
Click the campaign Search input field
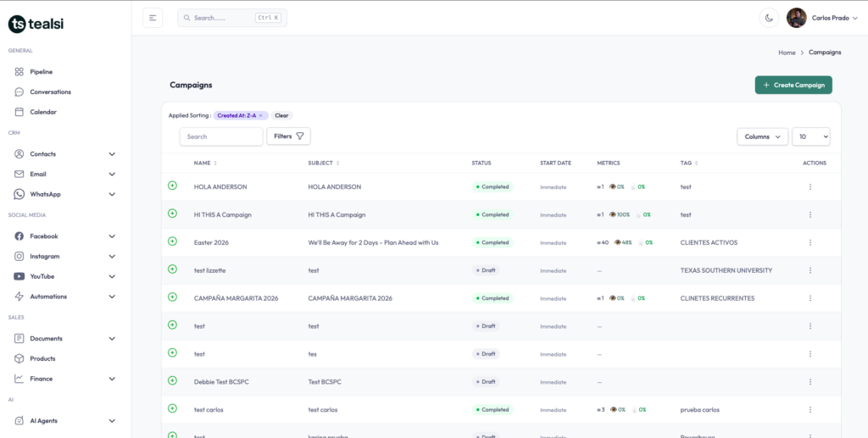221,136
